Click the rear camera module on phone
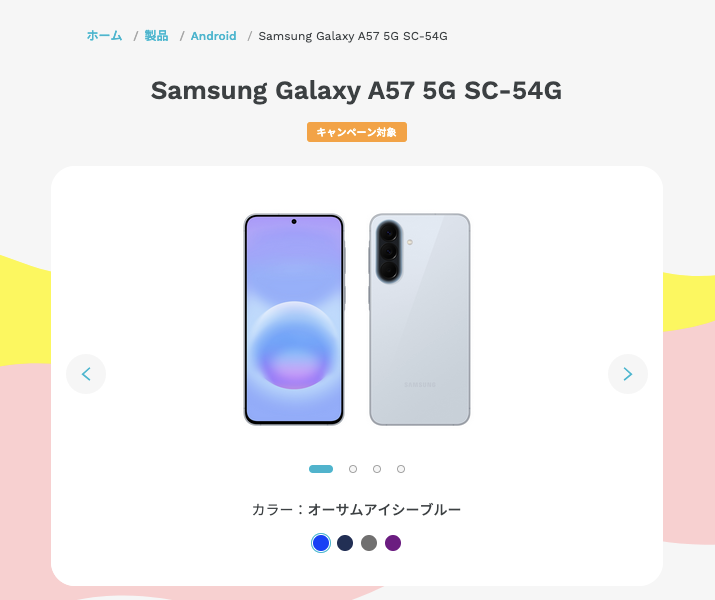715x600 pixels. [389, 252]
